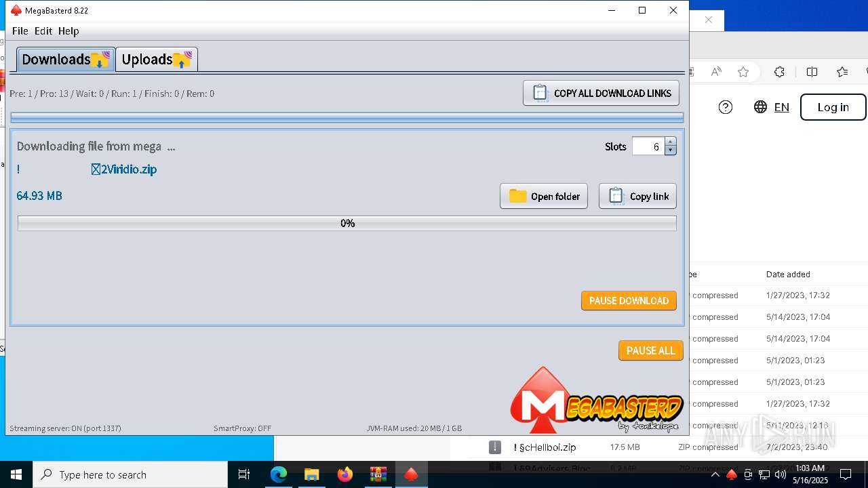Click COPY ALL DOWNLOAD LINKS button
The width and height of the screenshot is (868, 488).
(x=601, y=93)
